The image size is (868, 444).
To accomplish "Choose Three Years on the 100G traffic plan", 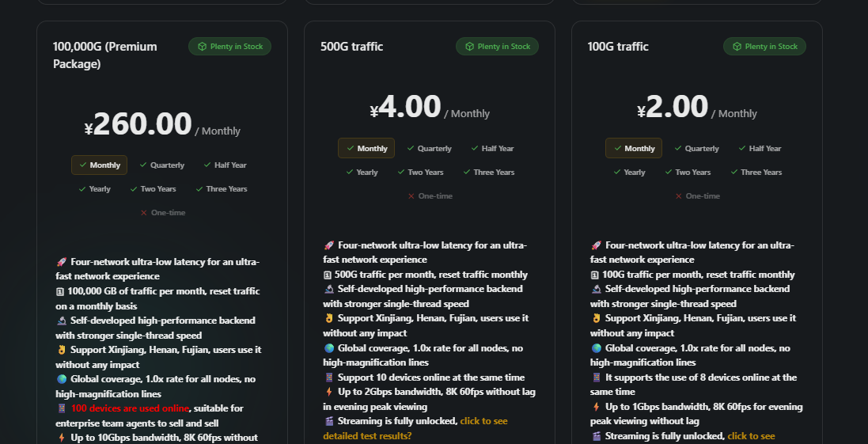I will point(754,173).
